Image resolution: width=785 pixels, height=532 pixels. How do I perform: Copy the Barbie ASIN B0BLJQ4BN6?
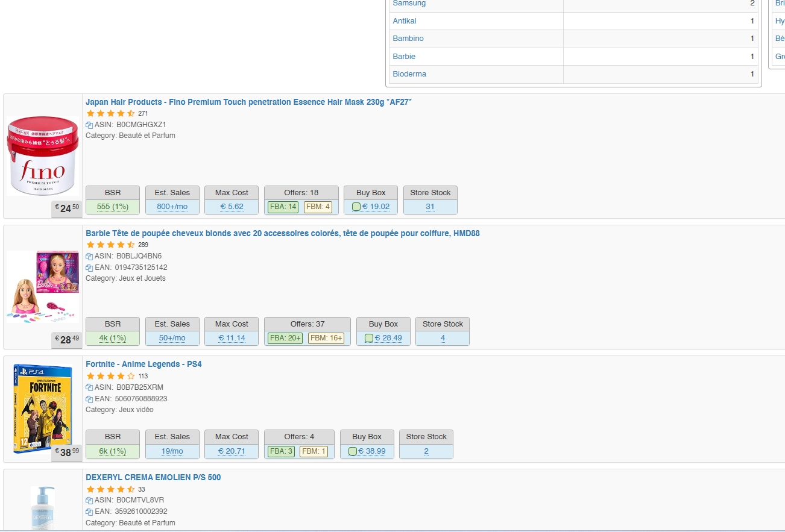click(89, 257)
